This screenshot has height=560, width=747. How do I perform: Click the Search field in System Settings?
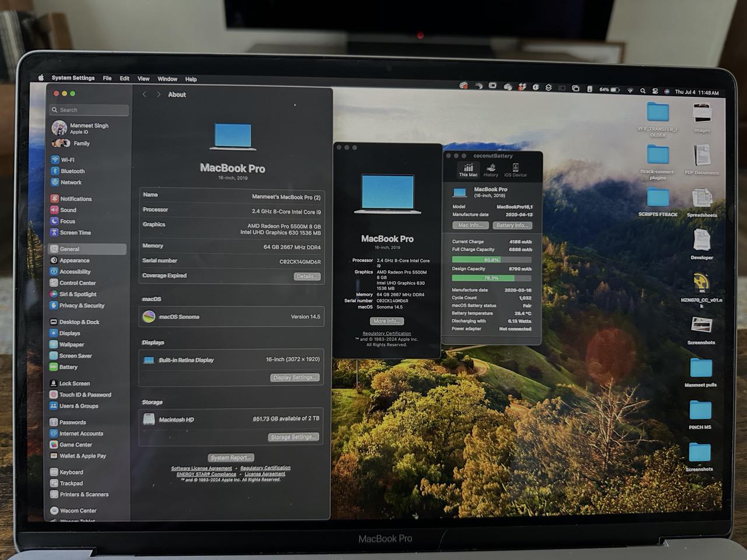89,110
